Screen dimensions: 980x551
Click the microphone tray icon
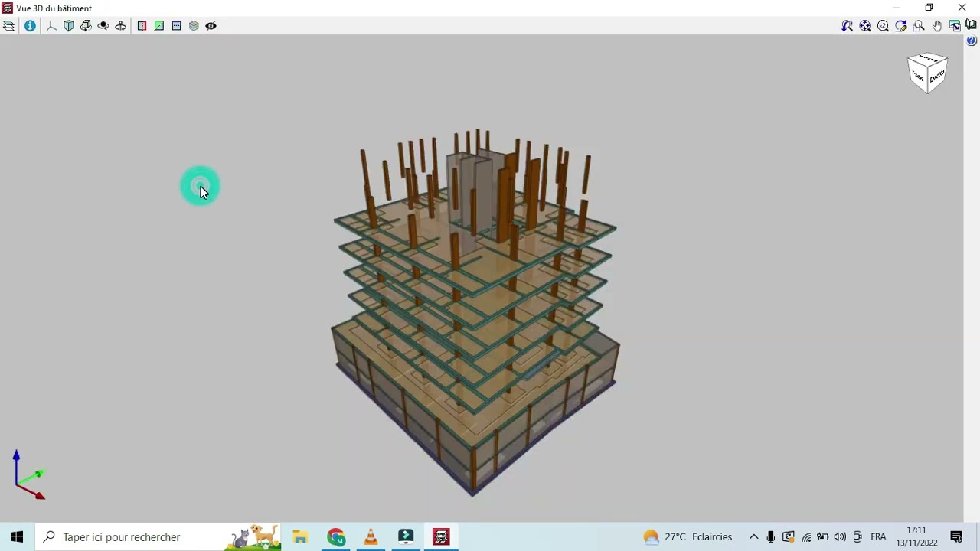point(771,536)
